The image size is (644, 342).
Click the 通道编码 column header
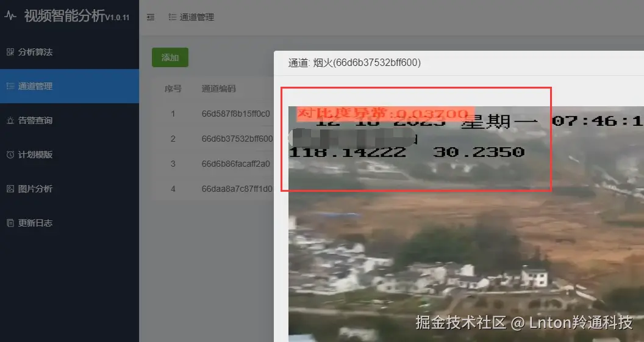[218, 89]
